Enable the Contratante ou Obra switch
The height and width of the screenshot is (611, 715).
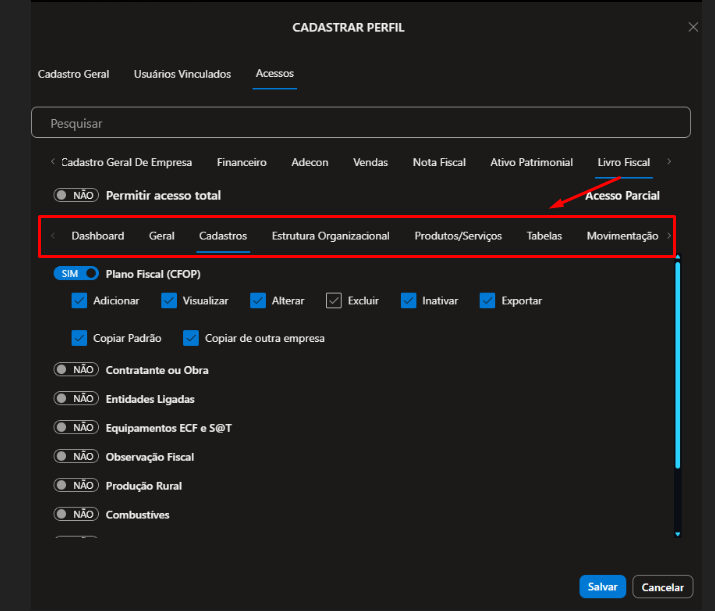(x=76, y=370)
